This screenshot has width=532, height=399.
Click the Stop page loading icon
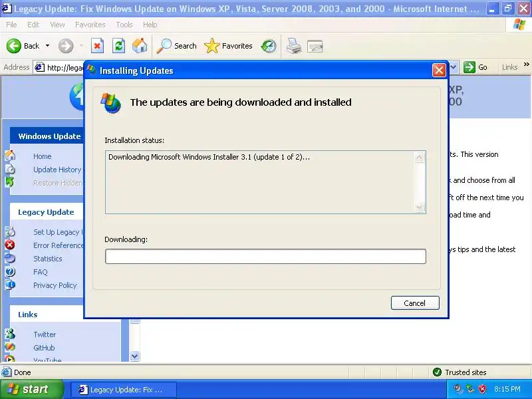click(97, 46)
